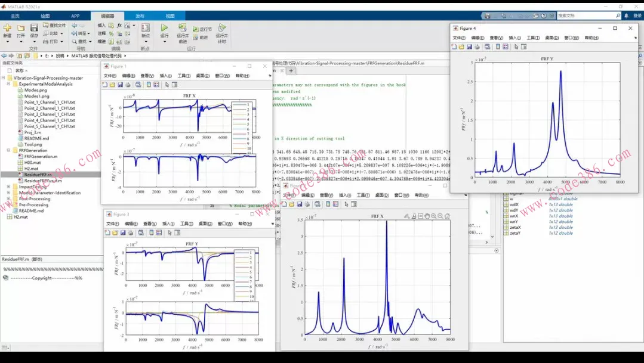
Task: Click the open folder icon in Figure 1 toolbar
Action: 112,85
